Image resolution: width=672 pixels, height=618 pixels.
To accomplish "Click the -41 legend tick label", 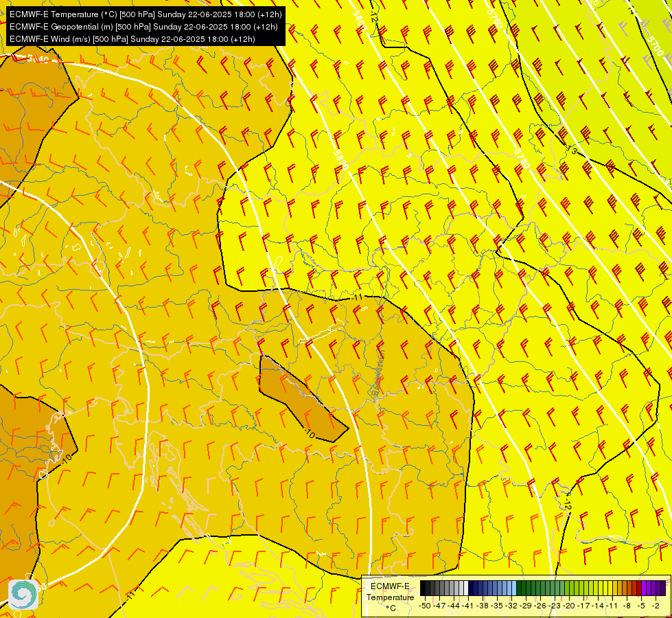I will [x=468, y=606].
